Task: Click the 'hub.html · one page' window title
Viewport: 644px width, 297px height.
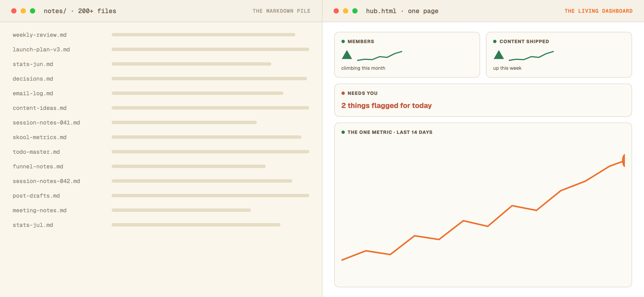Action: [402, 11]
